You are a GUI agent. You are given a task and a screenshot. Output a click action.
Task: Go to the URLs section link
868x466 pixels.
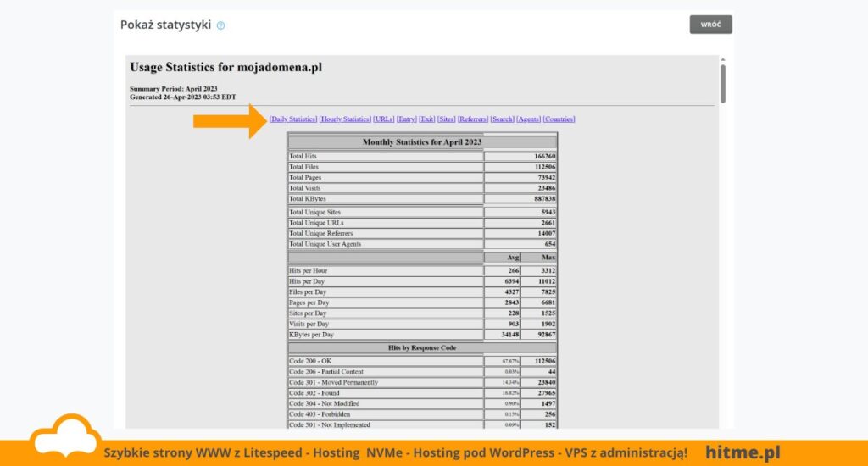(x=384, y=119)
